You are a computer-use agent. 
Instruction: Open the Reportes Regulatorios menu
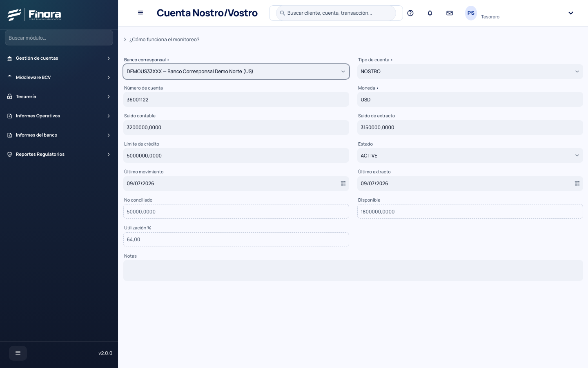pos(59,155)
